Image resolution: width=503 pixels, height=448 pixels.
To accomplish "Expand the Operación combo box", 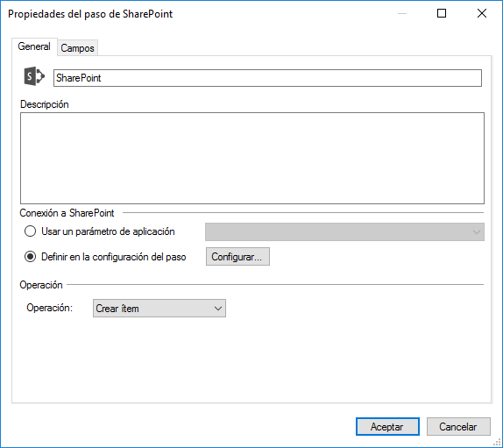I will click(159, 309).
